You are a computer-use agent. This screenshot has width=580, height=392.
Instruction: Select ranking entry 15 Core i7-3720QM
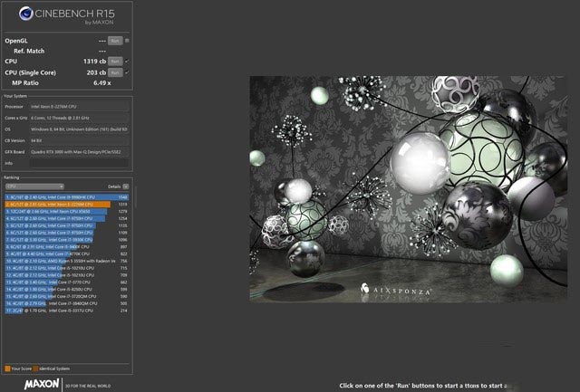(x=66, y=296)
